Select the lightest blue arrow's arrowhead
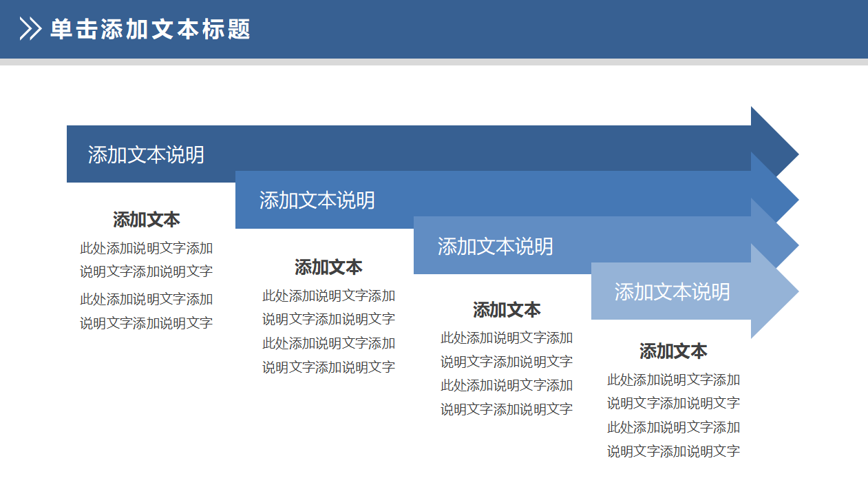The height and width of the screenshot is (485, 868). coord(775,291)
